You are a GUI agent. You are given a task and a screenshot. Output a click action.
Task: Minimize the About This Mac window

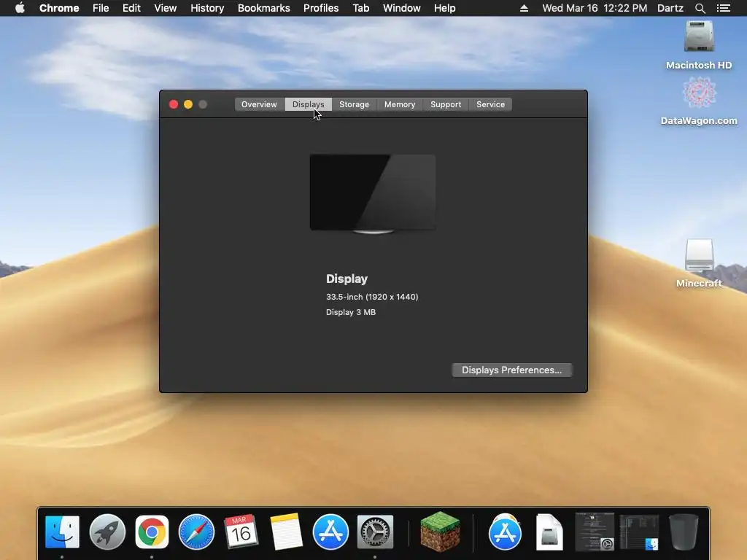pos(188,104)
